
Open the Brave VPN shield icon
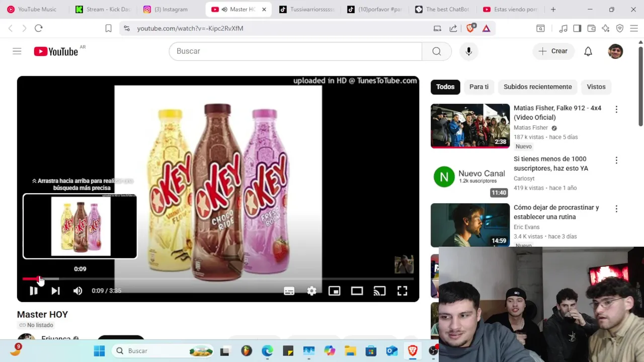click(x=620, y=29)
